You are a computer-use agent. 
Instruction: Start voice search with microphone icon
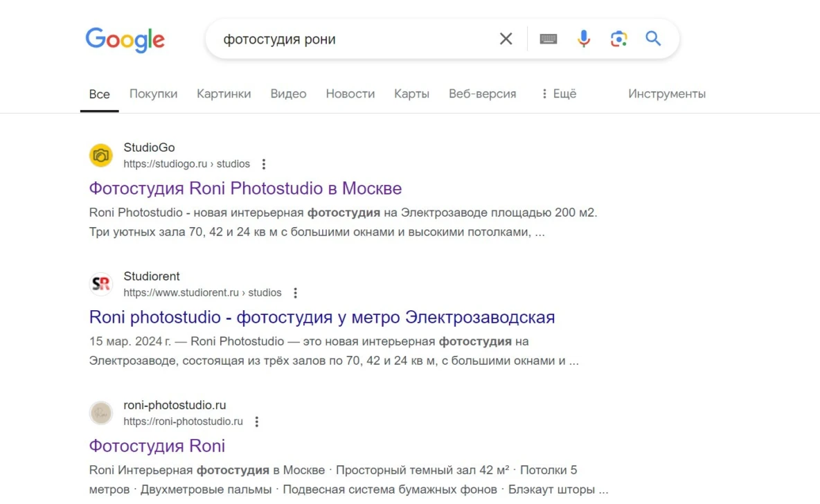pos(584,39)
